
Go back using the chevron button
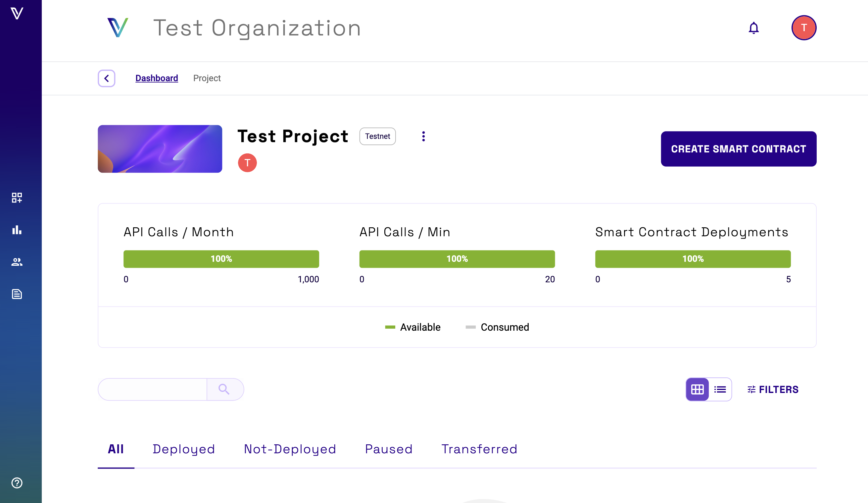tap(107, 78)
